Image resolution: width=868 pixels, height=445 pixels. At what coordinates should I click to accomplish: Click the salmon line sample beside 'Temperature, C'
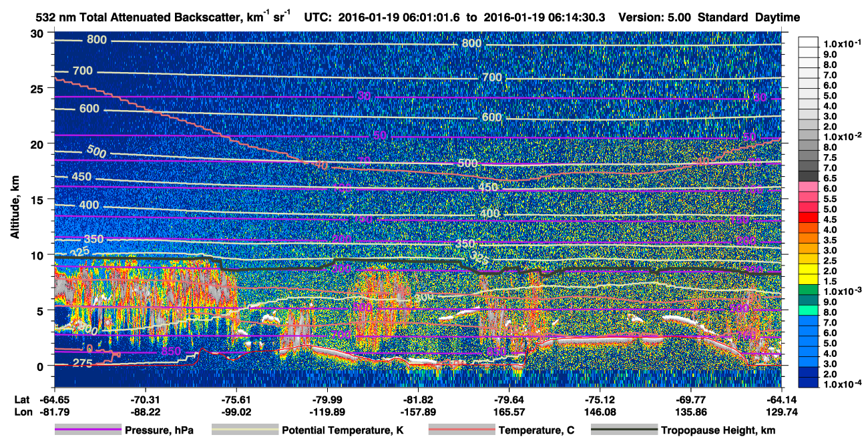pyautogui.click(x=461, y=430)
